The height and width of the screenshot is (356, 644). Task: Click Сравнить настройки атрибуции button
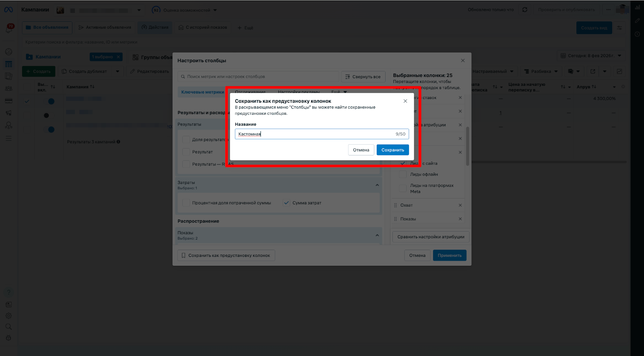[x=431, y=237]
